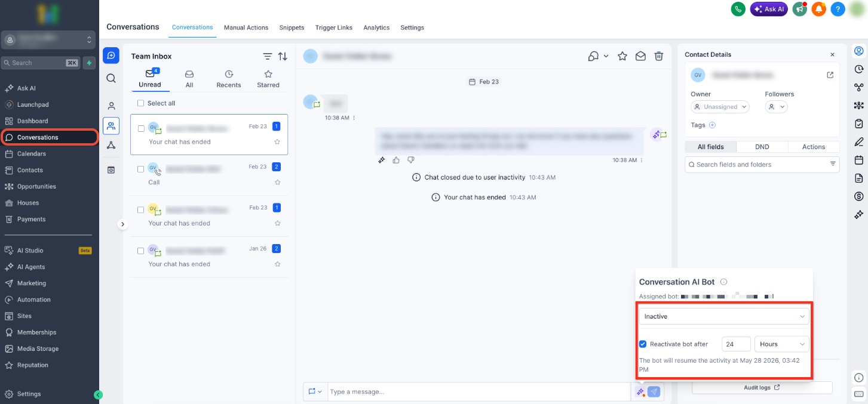Viewport: 868px width, 404px height.
Task: Tick the Select all checkbox
Action: (141, 103)
